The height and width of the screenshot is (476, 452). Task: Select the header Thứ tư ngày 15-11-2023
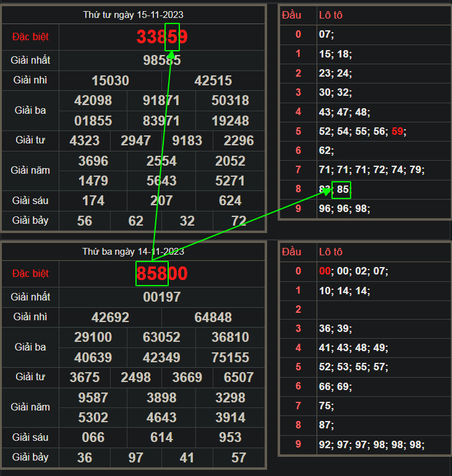coord(133,15)
